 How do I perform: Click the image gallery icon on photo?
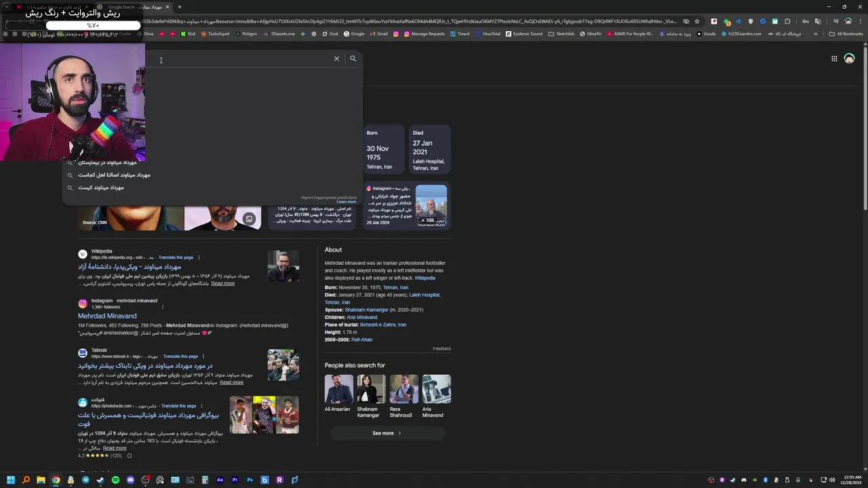(x=249, y=219)
